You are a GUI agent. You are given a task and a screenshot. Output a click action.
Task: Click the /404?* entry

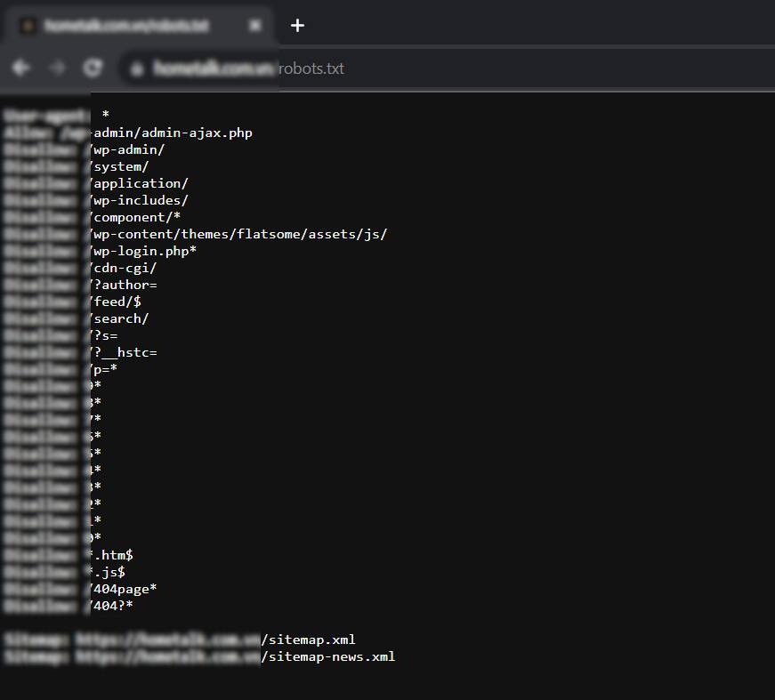point(111,606)
